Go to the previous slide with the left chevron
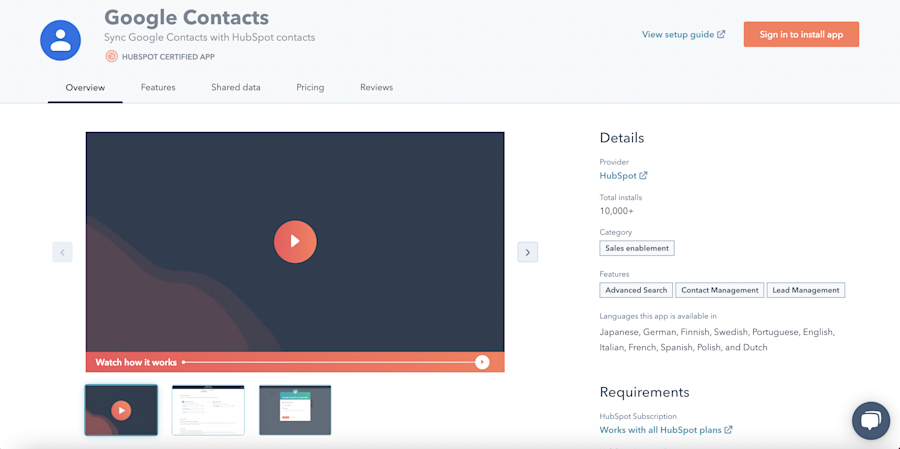The height and width of the screenshot is (449, 900). tap(63, 252)
